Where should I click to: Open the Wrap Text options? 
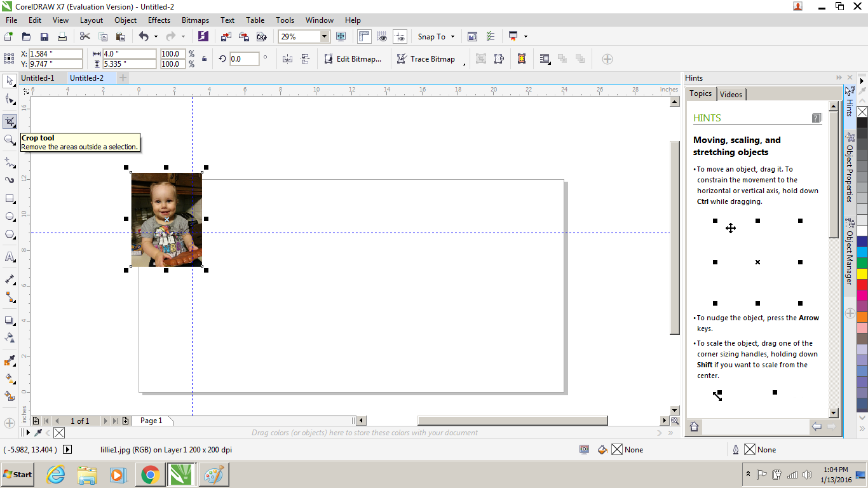tap(545, 59)
